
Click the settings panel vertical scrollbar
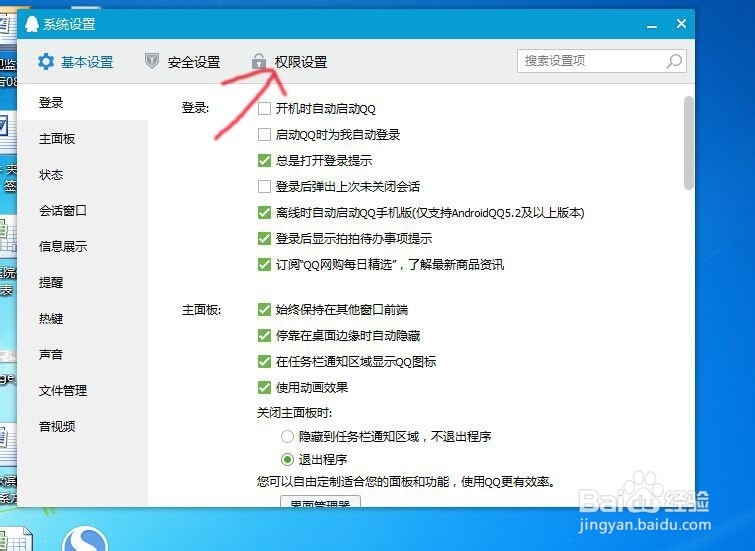click(x=689, y=143)
